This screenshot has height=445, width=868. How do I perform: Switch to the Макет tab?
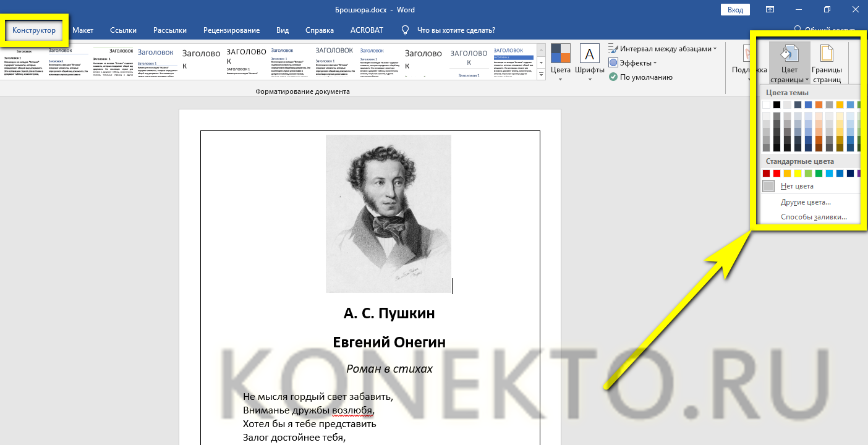(x=83, y=30)
